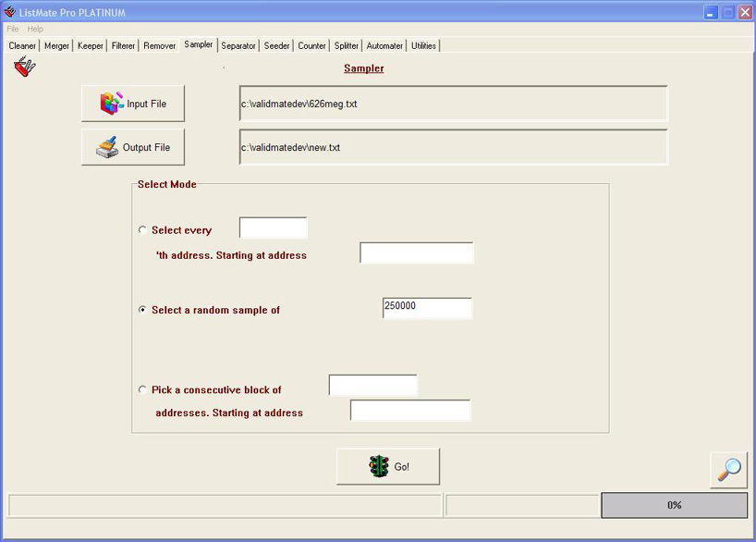
Task: Click the random sample size field
Action: click(427, 308)
